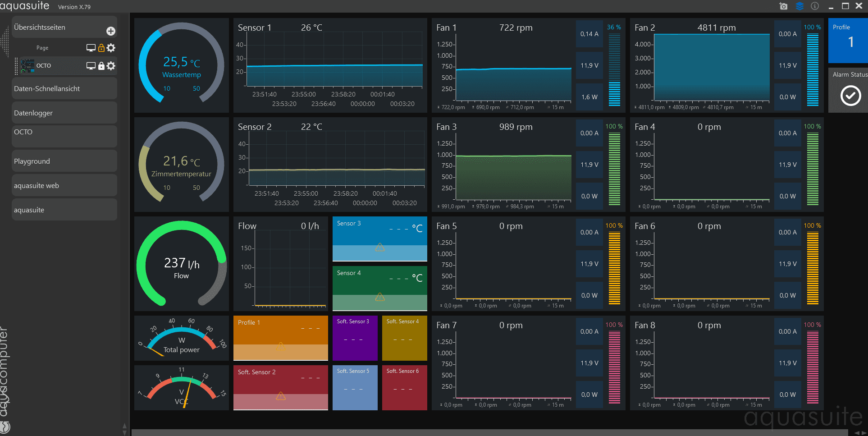Expand the OCTO device section in the sidebar
Image resolution: width=868 pixels, height=436 pixels.
[x=64, y=136]
